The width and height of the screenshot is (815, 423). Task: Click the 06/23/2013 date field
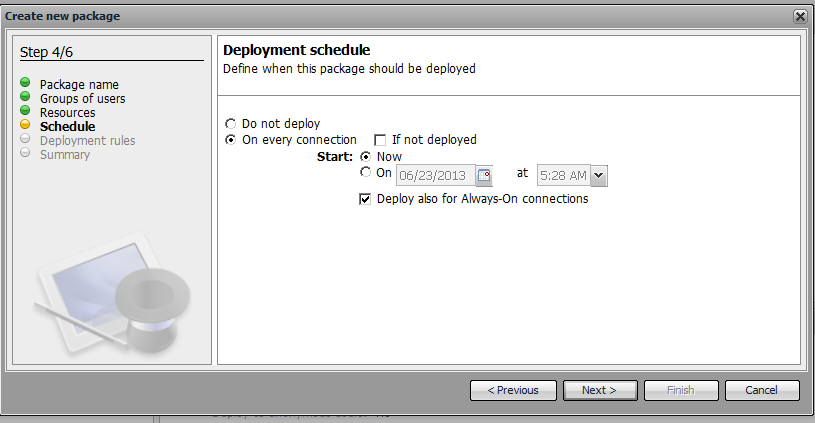(435, 176)
